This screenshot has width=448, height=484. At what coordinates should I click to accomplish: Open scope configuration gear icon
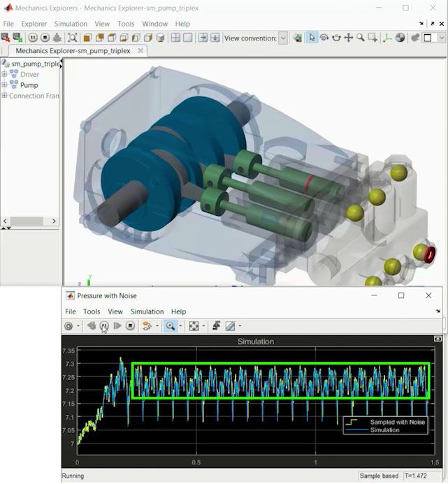pos(68,325)
